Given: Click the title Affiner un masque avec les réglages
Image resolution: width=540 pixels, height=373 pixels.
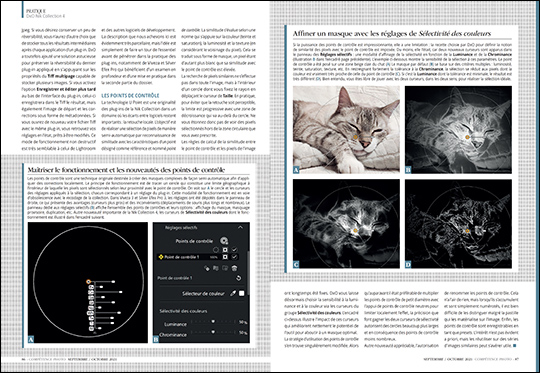Looking at the screenshot, I should tap(392, 33).
